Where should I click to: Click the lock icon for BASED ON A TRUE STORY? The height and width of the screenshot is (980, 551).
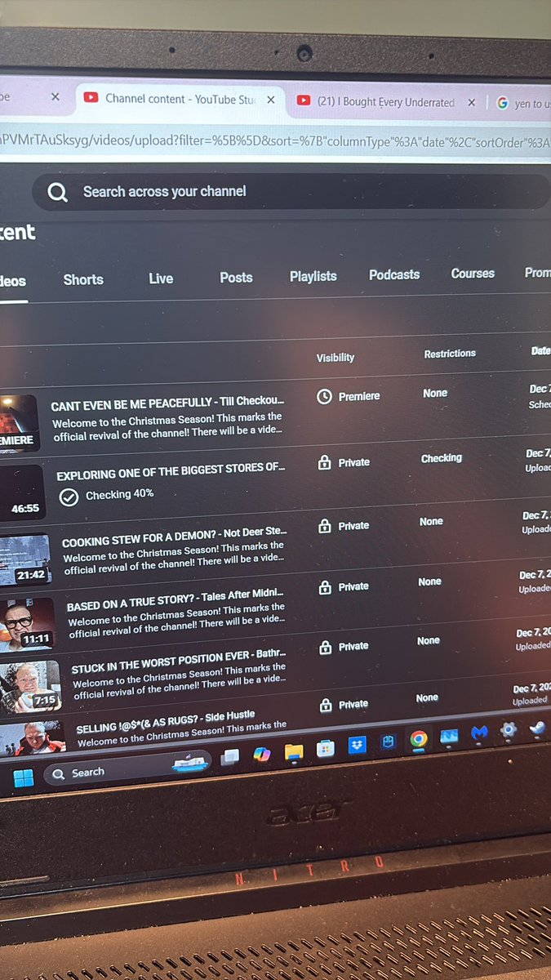[325, 587]
